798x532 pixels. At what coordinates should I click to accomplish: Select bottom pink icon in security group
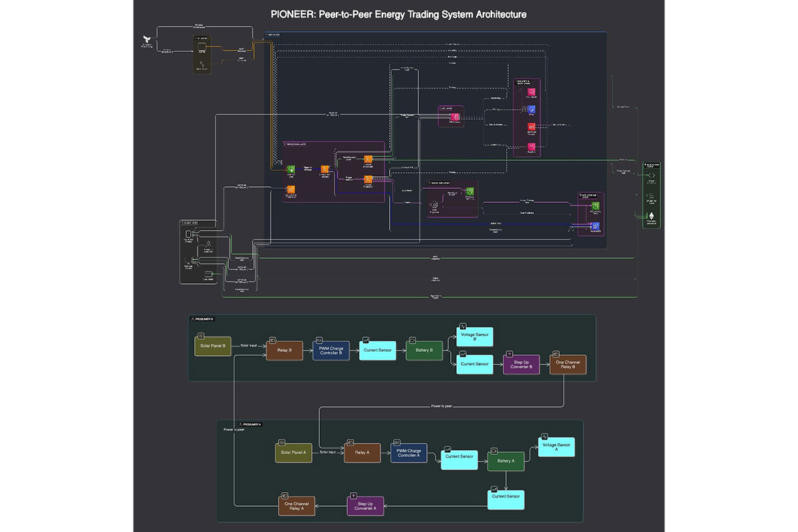[x=531, y=146]
